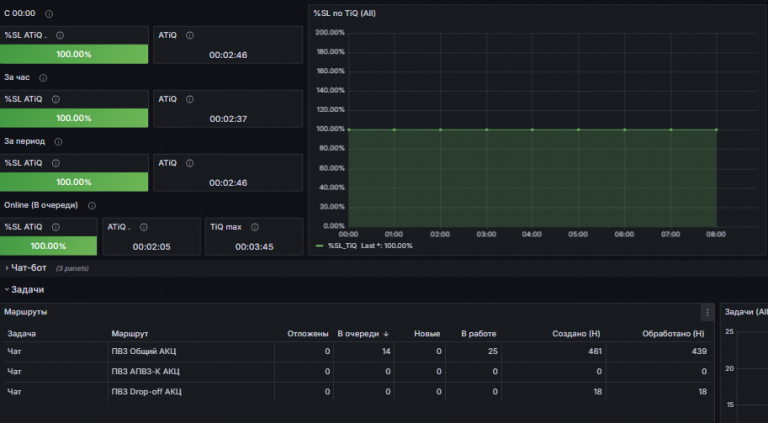Click the Маршруты panel title
Screen dimensions: 768x423
click(x=25, y=312)
